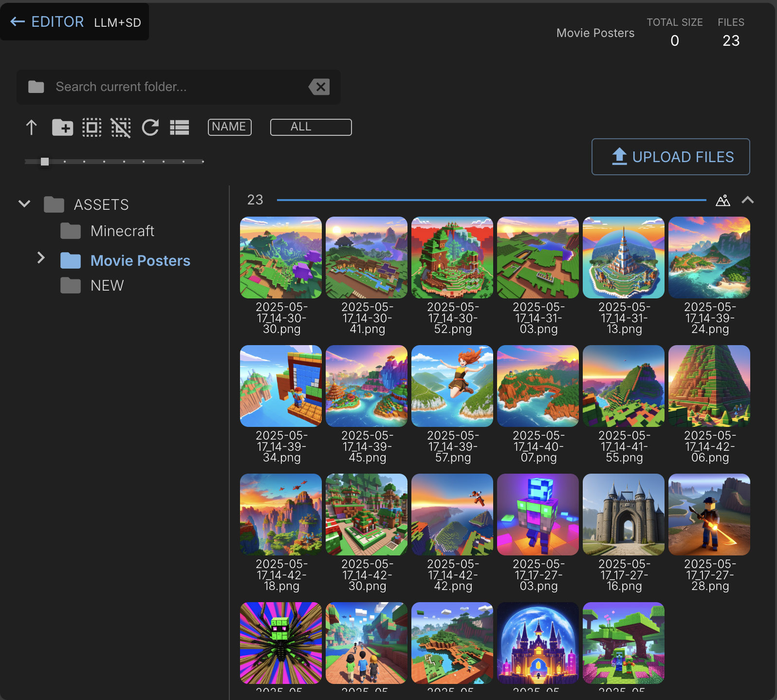This screenshot has height=700, width=777.
Task: Select thumbnail 2025-05-17_14-39-34.png
Action: click(281, 386)
